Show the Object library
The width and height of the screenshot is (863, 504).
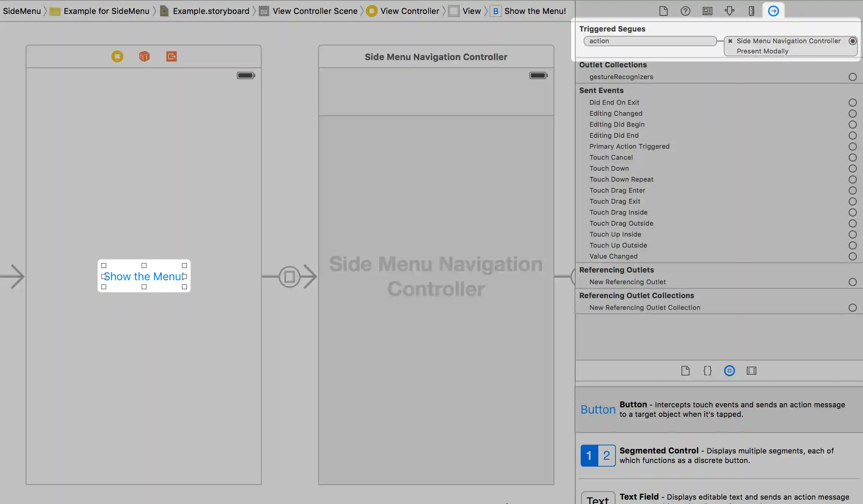coord(729,371)
